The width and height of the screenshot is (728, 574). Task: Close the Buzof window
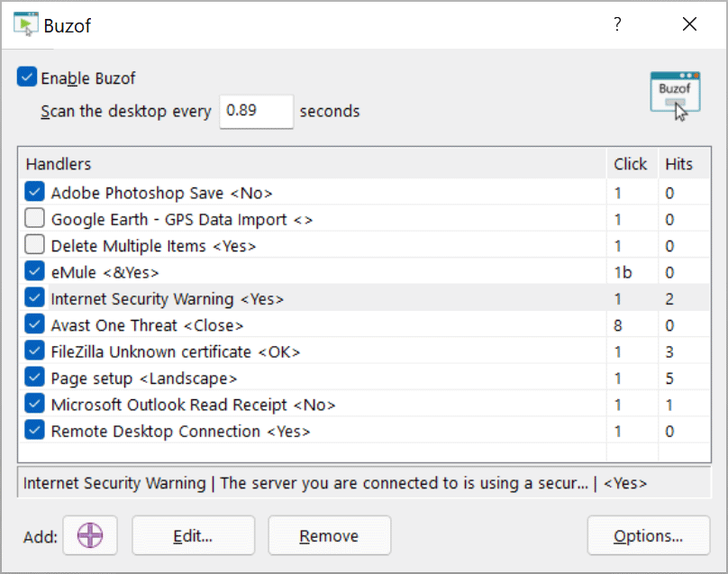pos(689,25)
